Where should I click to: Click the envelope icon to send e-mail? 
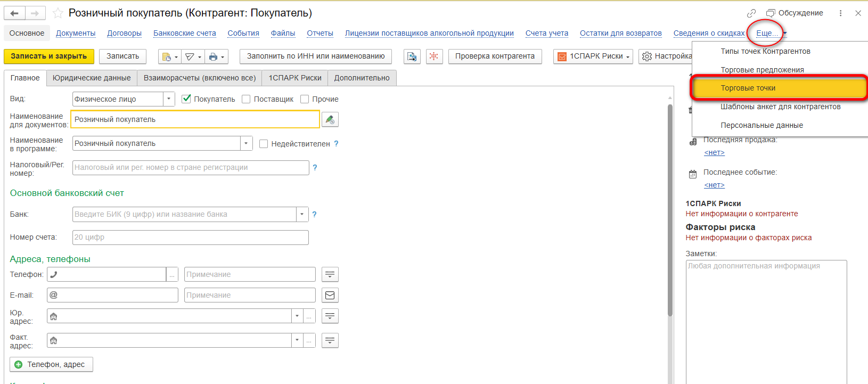pyautogui.click(x=330, y=295)
